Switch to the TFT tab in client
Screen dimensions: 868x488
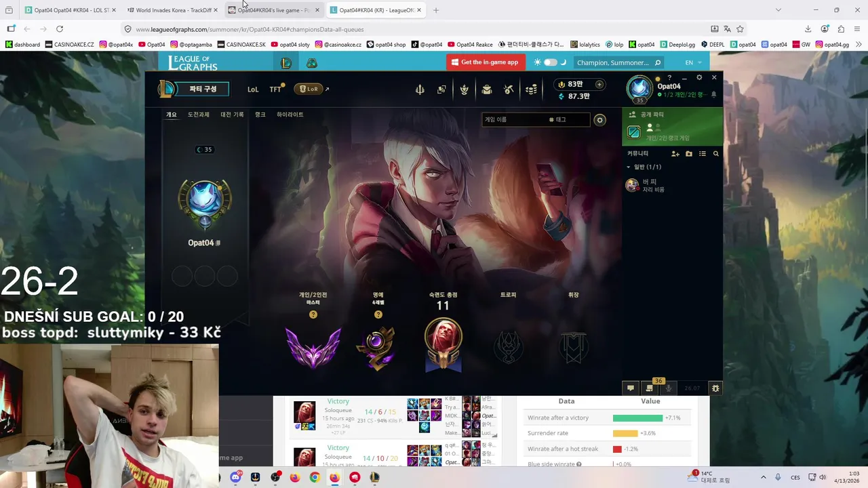[275, 89]
